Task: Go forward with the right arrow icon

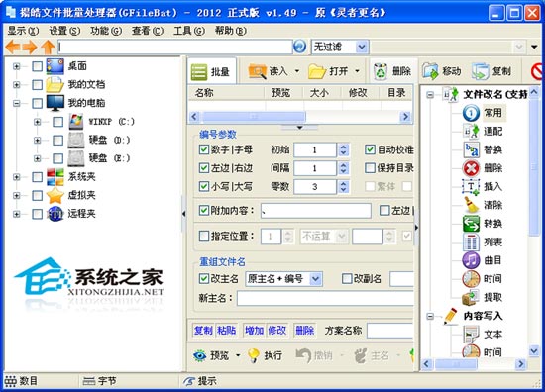Action: (30, 47)
